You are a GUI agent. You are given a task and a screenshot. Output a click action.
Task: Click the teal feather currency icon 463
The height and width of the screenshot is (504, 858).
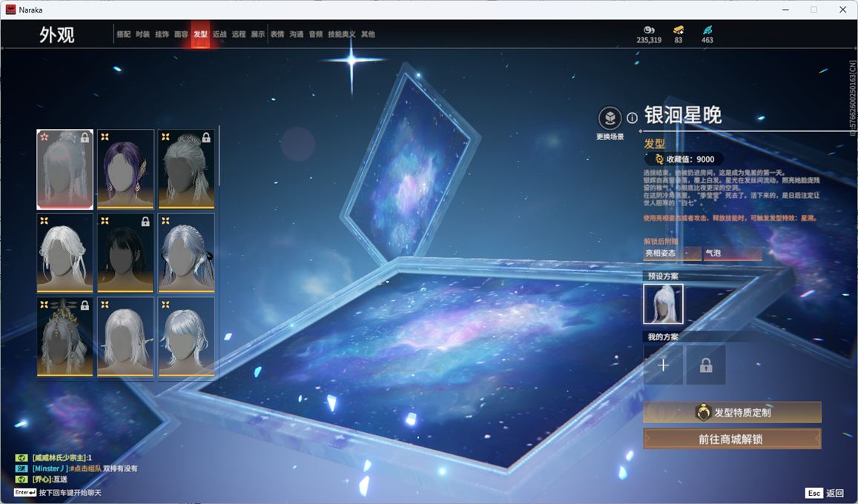707,30
